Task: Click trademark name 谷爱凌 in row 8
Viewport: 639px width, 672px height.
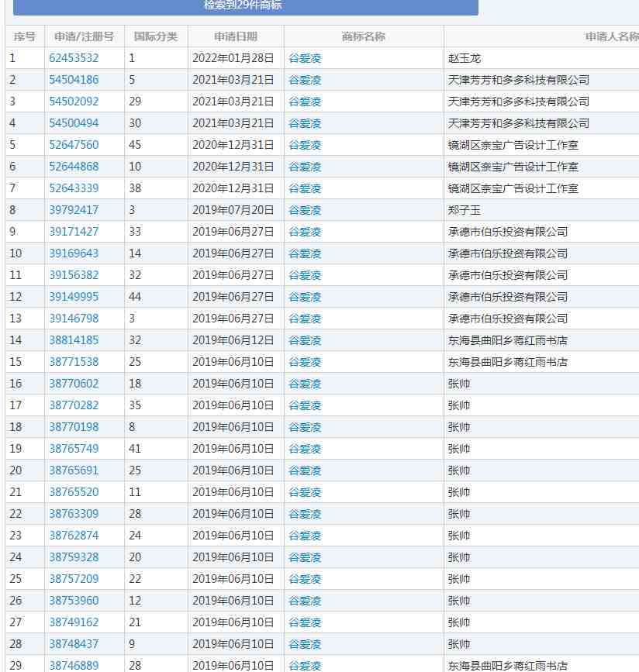Action: [305, 210]
